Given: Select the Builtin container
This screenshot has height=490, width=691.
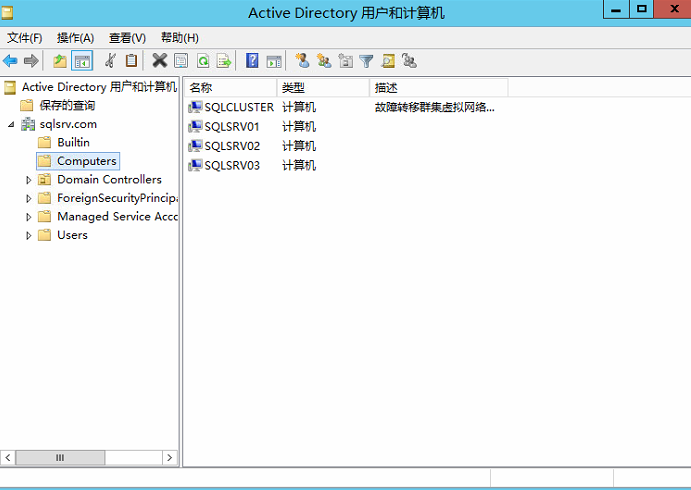Looking at the screenshot, I should coord(73,142).
